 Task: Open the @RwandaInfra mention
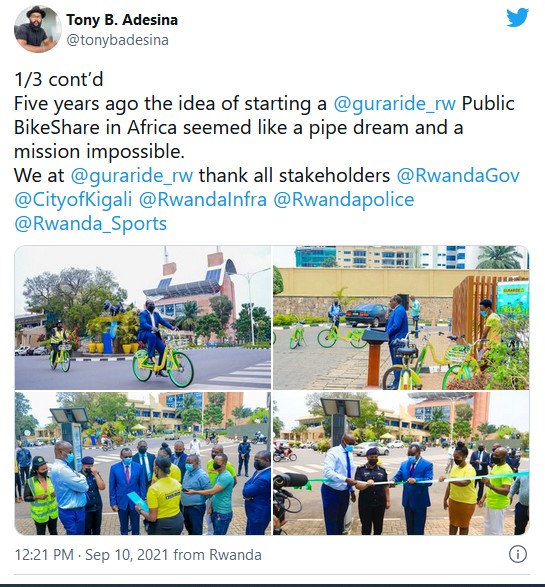point(203,200)
